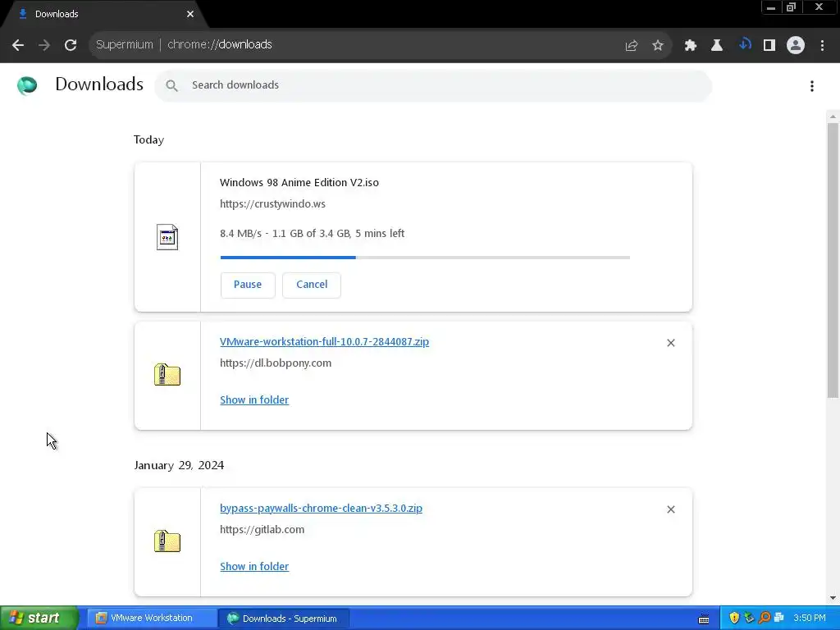Go back using the browser back arrow

tap(18, 45)
